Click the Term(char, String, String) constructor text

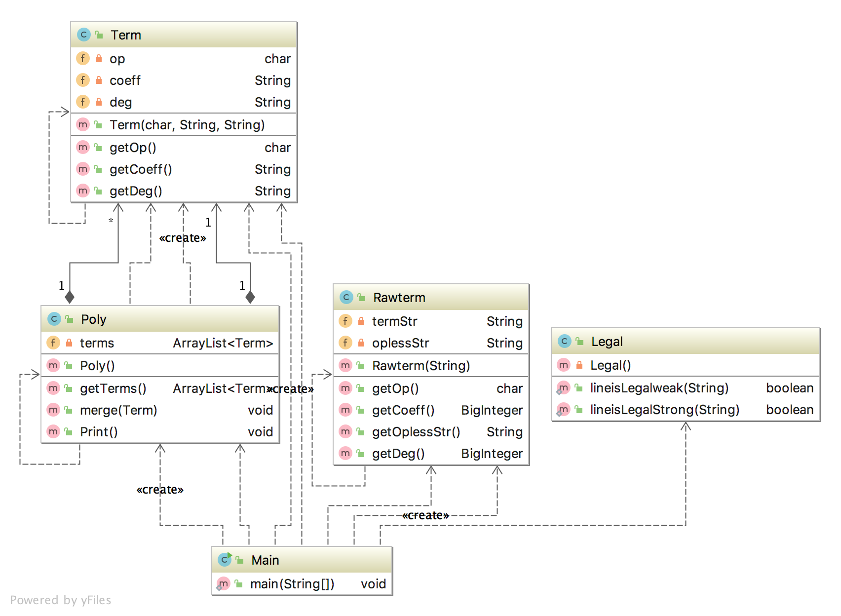[187, 125]
